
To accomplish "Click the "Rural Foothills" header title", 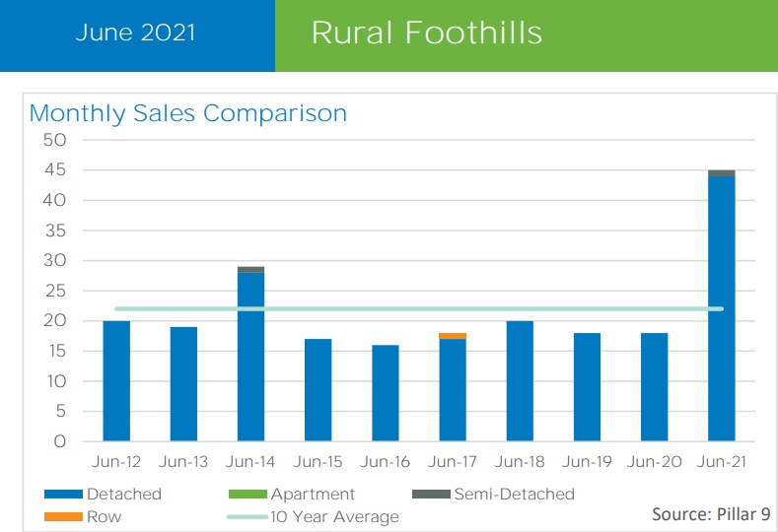I will (427, 33).
